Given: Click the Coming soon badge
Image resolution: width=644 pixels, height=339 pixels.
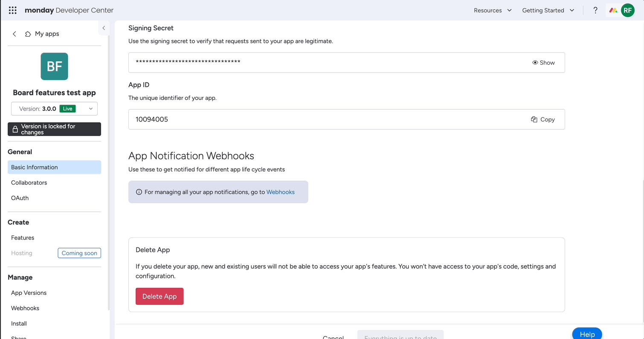Looking at the screenshot, I should [79, 253].
